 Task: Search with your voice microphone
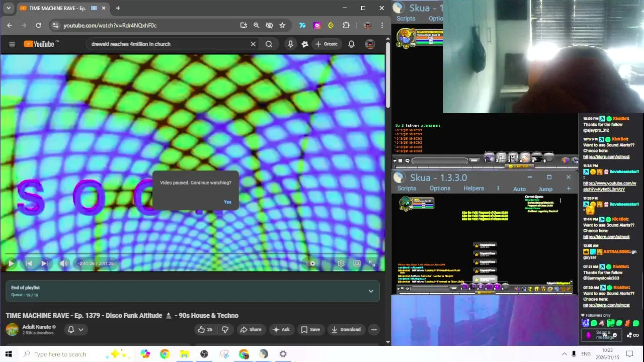(290, 44)
